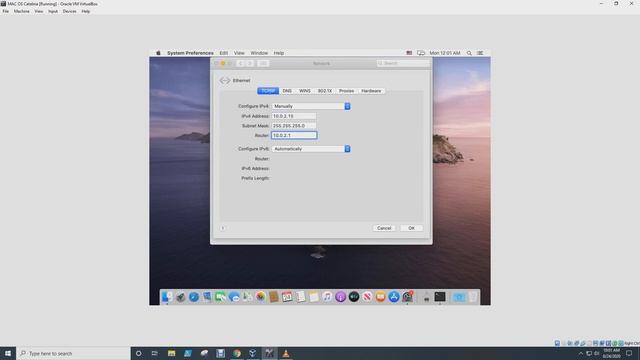Open the Mail icon in the Dock
Image resolution: width=640 pixels, height=360 pixels.
[207, 297]
